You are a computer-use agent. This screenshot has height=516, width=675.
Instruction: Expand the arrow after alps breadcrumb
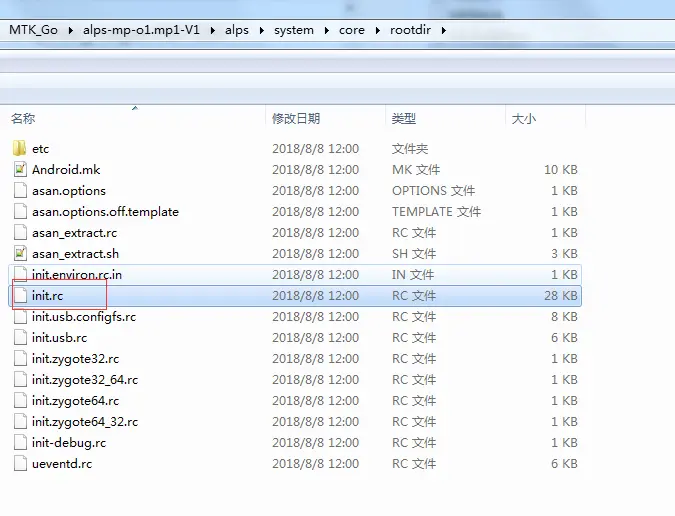(x=262, y=31)
